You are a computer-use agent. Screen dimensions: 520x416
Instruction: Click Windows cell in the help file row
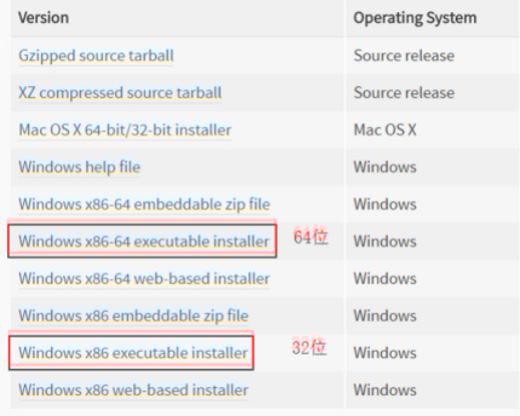(x=385, y=167)
